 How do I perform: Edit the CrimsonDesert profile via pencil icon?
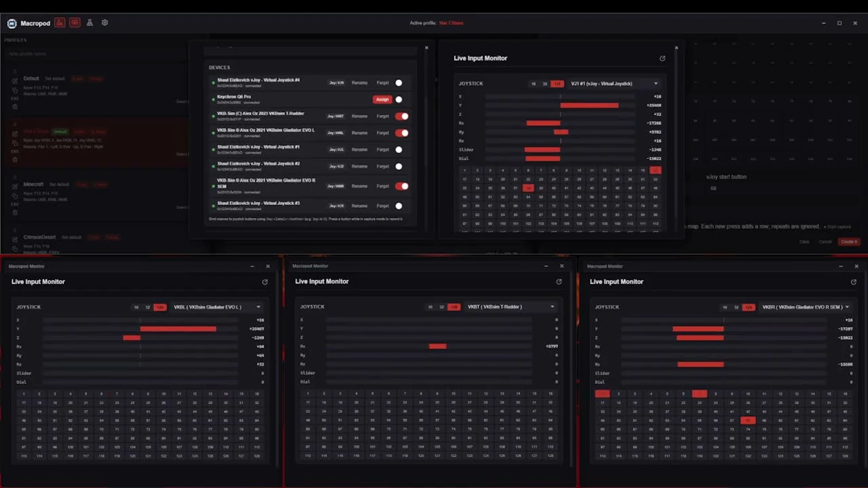point(15,240)
